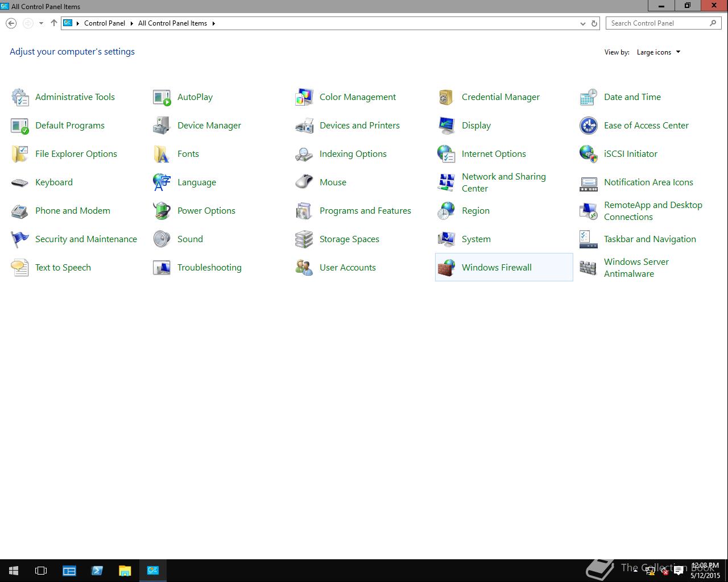Open File Explorer from taskbar

click(125, 571)
